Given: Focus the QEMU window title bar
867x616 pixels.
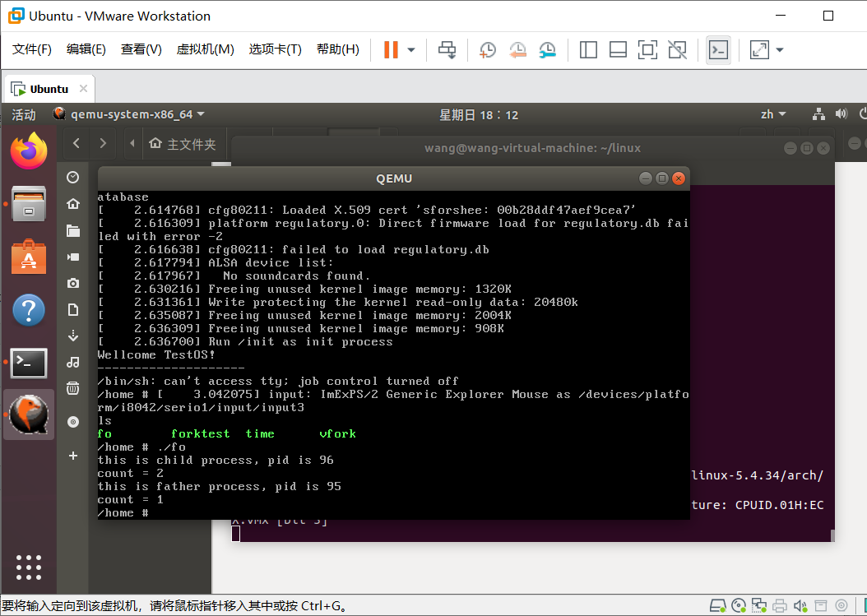Looking at the screenshot, I should coord(394,178).
